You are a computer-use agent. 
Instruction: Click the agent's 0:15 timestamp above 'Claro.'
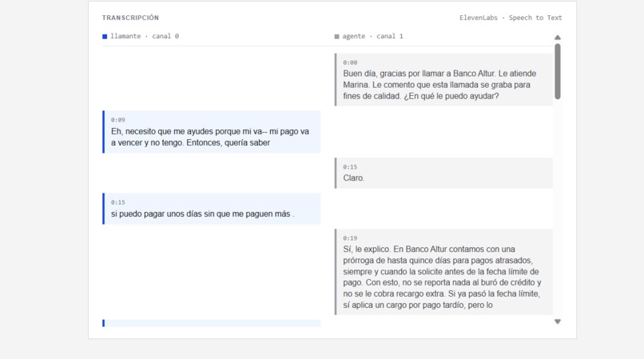tap(350, 167)
